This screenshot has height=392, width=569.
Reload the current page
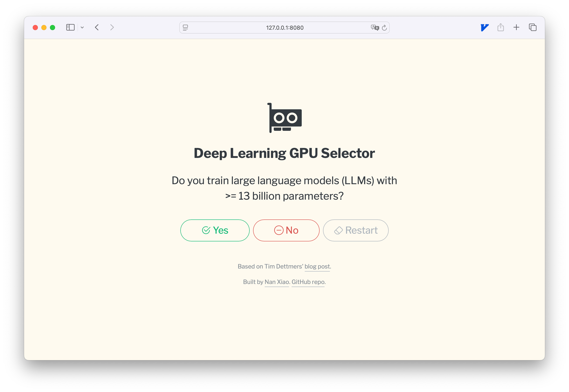coord(384,28)
